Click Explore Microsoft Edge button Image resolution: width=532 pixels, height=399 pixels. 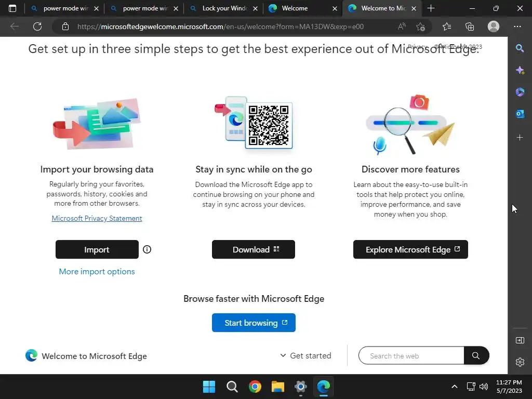point(410,249)
